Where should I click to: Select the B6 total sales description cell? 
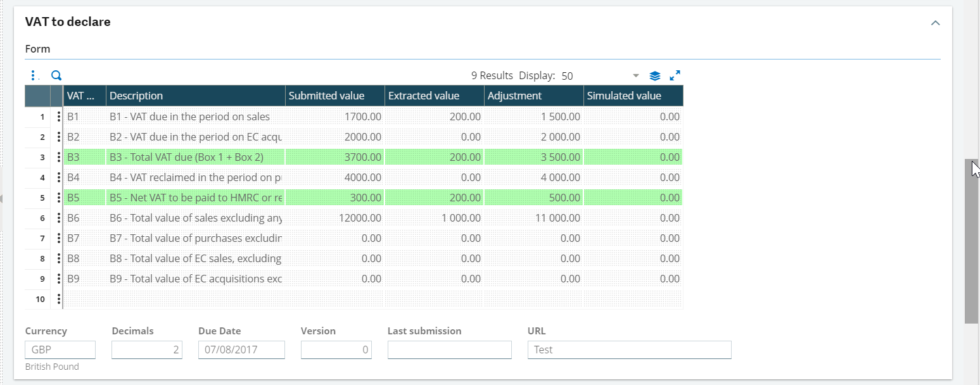195,218
